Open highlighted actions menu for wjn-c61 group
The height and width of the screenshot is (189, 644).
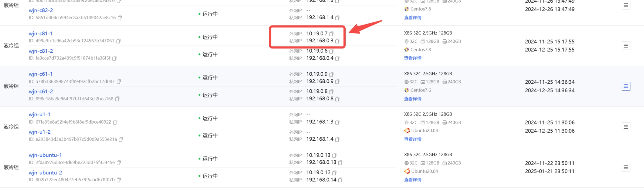[x=626, y=86]
